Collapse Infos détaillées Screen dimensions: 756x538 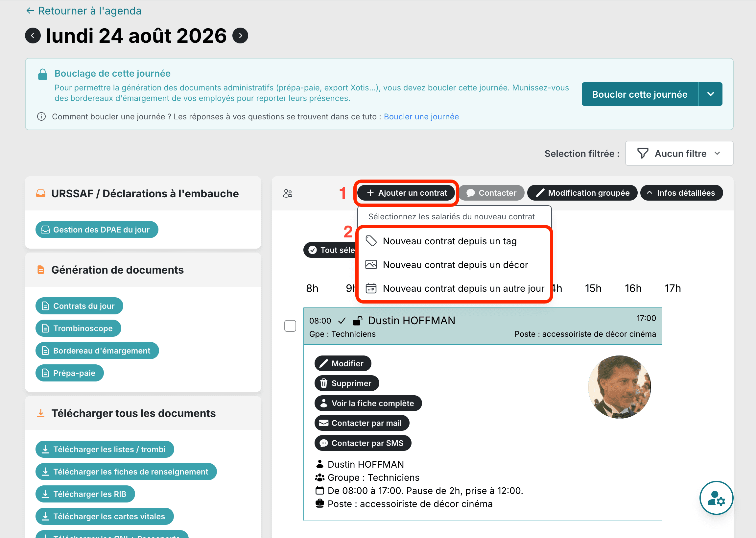(x=681, y=193)
